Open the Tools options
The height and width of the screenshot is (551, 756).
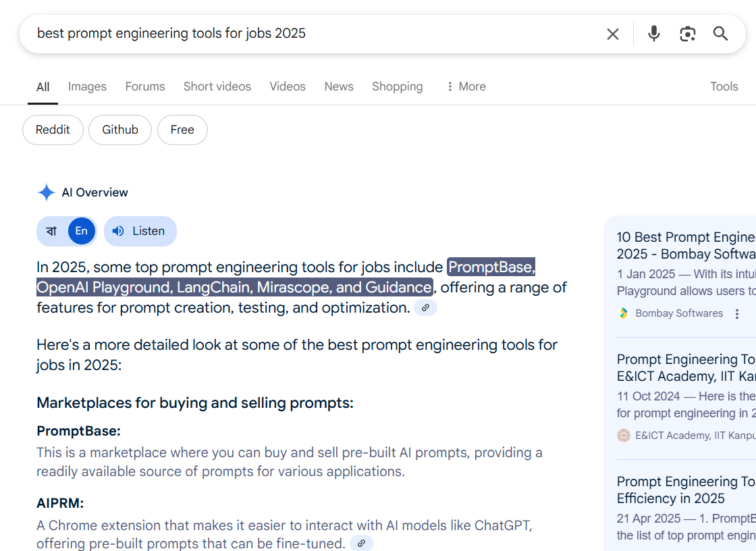click(x=724, y=86)
